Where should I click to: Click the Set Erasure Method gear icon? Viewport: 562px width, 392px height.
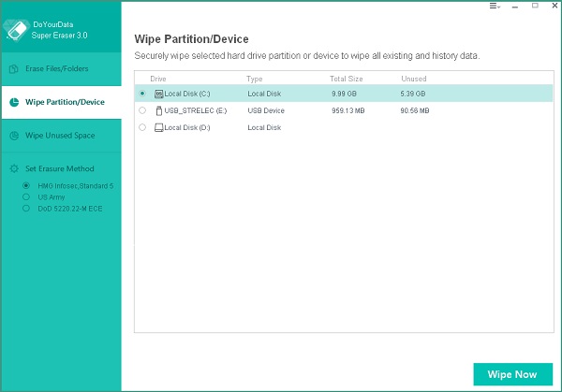[x=13, y=169]
